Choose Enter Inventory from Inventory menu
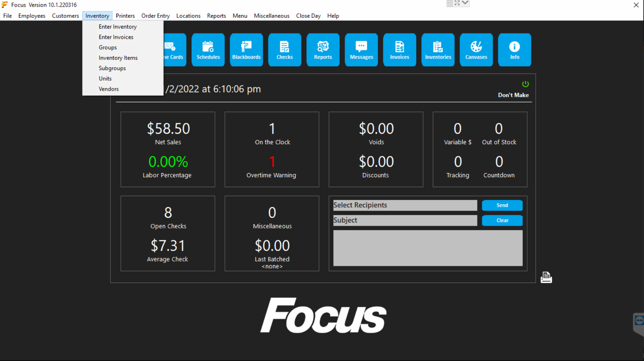This screenshot has width=644, height=361. click(123, 27)
